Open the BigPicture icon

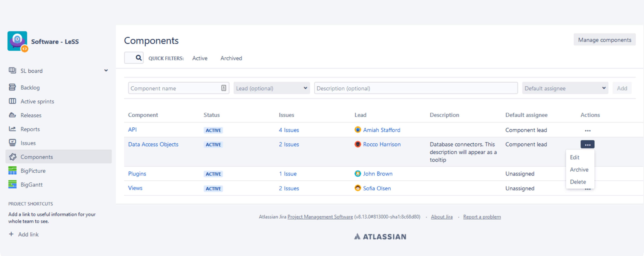12,171
